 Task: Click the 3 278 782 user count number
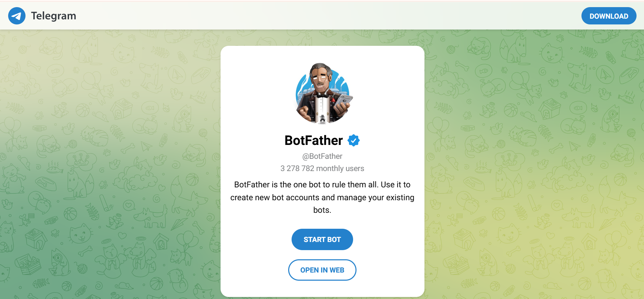click(x=297, y=169)
